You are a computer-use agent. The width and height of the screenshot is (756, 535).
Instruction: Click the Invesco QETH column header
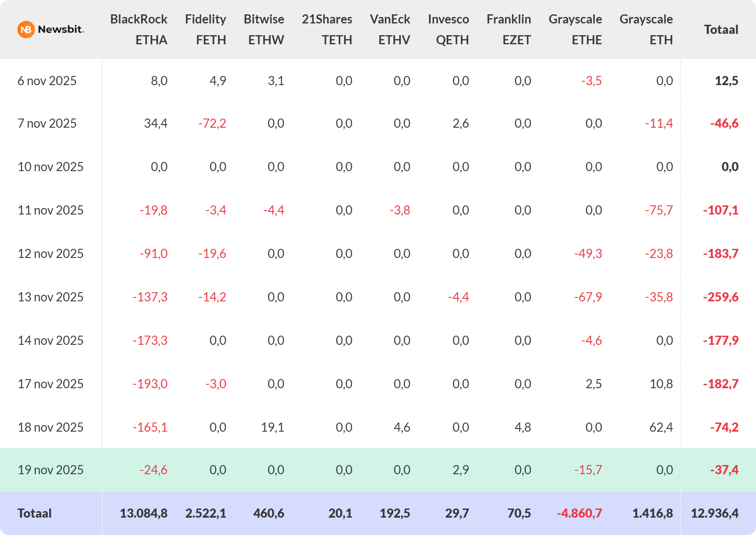pyautogui.click(x=448, y=30)
